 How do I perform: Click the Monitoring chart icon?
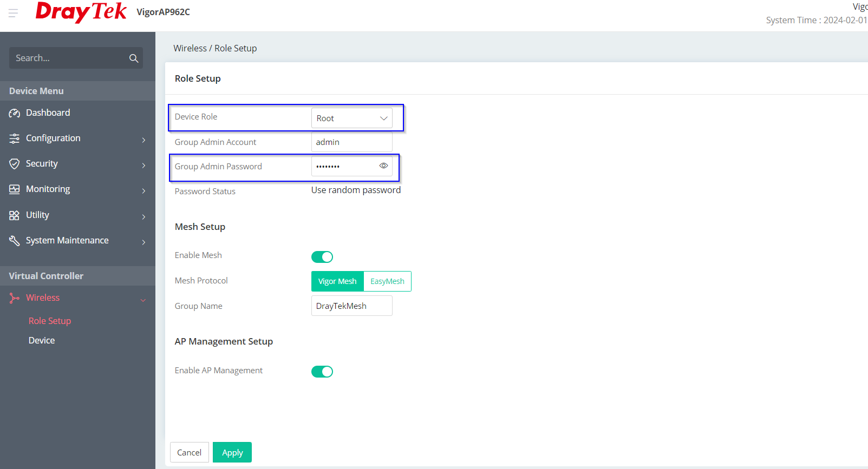15,189
